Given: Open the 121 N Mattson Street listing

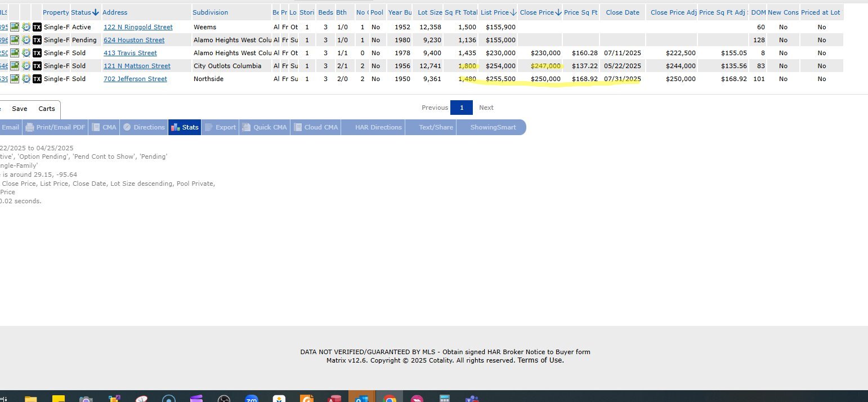Looking at the screenshot, I should tap(137, 66).
